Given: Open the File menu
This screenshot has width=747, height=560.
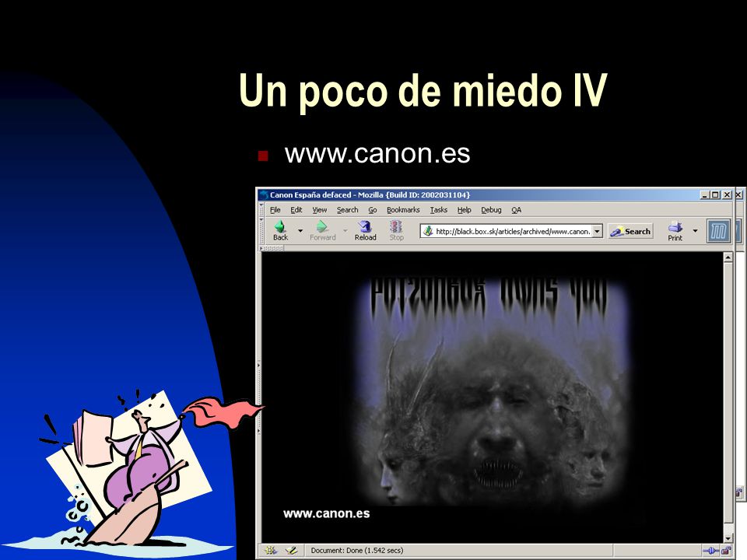Looking at the screenshot, I should 275,210.
